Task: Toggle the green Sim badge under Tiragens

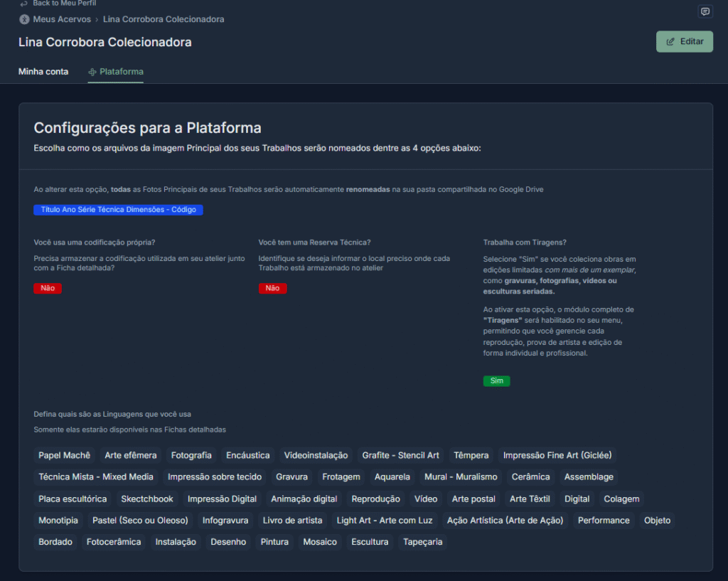Action: [x=496, y=380]
